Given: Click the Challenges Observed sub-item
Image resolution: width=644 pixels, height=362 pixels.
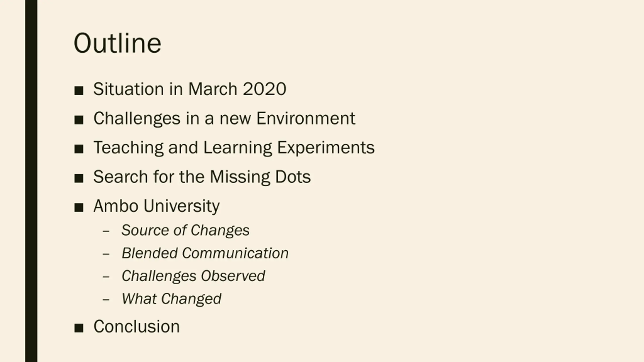Looking at the screenshot, I should [x=193, y=276].
